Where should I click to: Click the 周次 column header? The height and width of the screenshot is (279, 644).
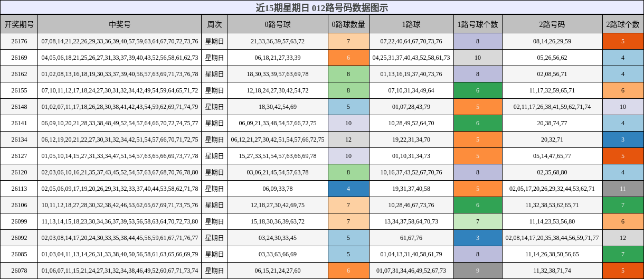coord(214,24)
